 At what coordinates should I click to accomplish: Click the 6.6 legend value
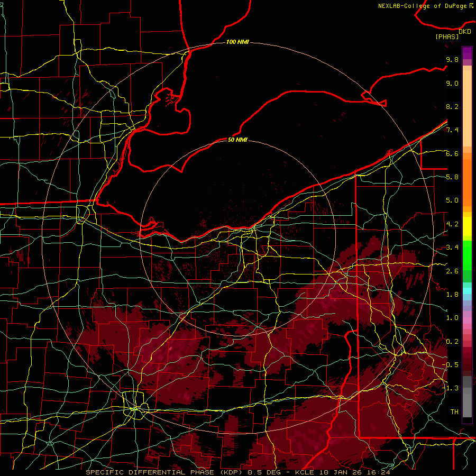452,153
